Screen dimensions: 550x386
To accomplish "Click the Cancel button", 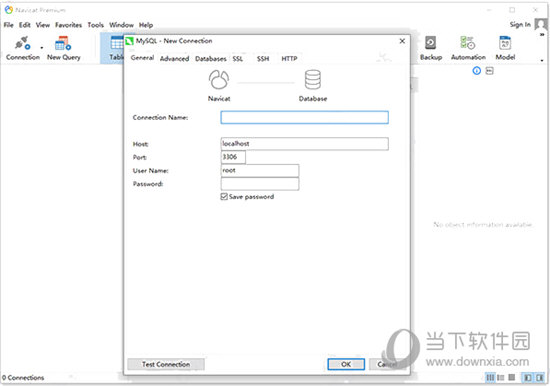I will pyautogui.click(x=387, y=364).
